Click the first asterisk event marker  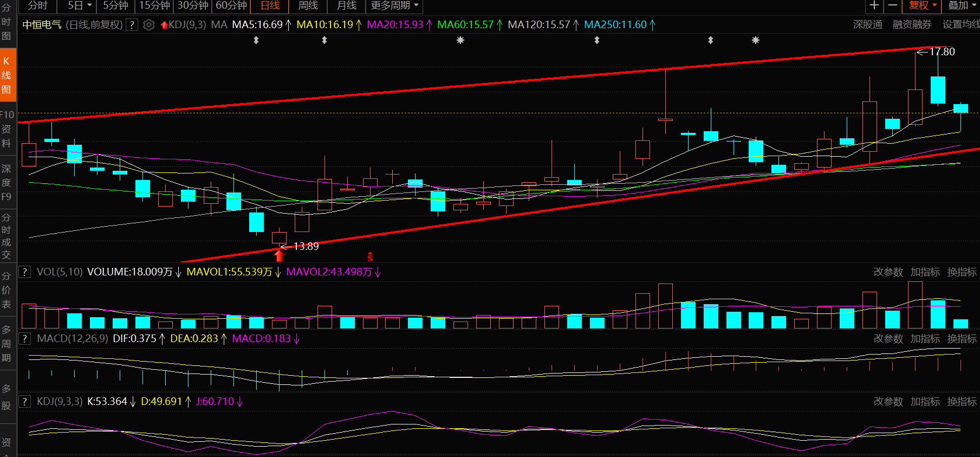460,40
